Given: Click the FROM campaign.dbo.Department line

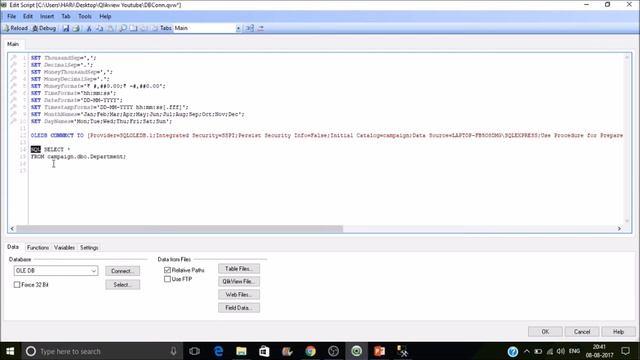Looking at the screenshot, I should point(78,157).
